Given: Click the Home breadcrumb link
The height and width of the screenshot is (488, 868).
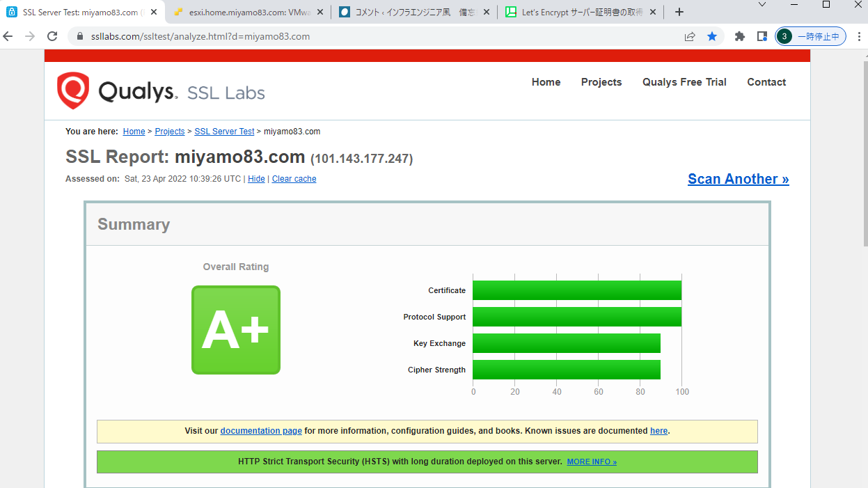Looking at the screenshot, I should point(134,132).
